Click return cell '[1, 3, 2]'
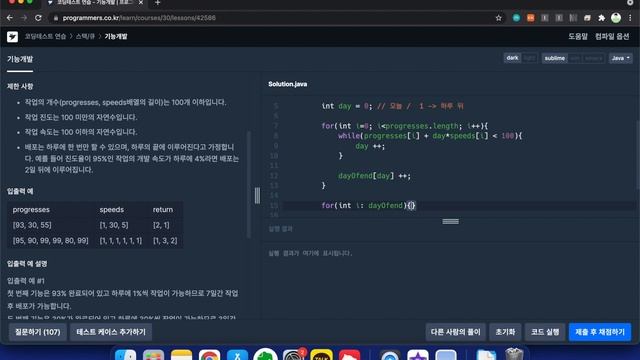This screenshot has width=640, height=360. [165, 240]
